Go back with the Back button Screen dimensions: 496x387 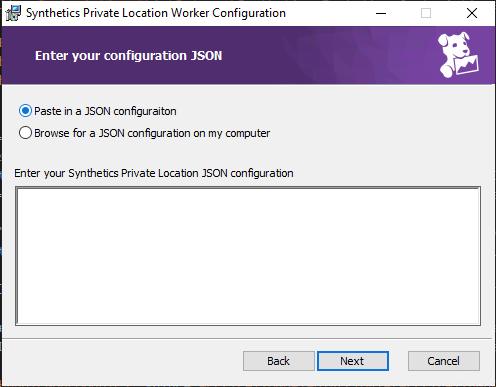point(279,361)
